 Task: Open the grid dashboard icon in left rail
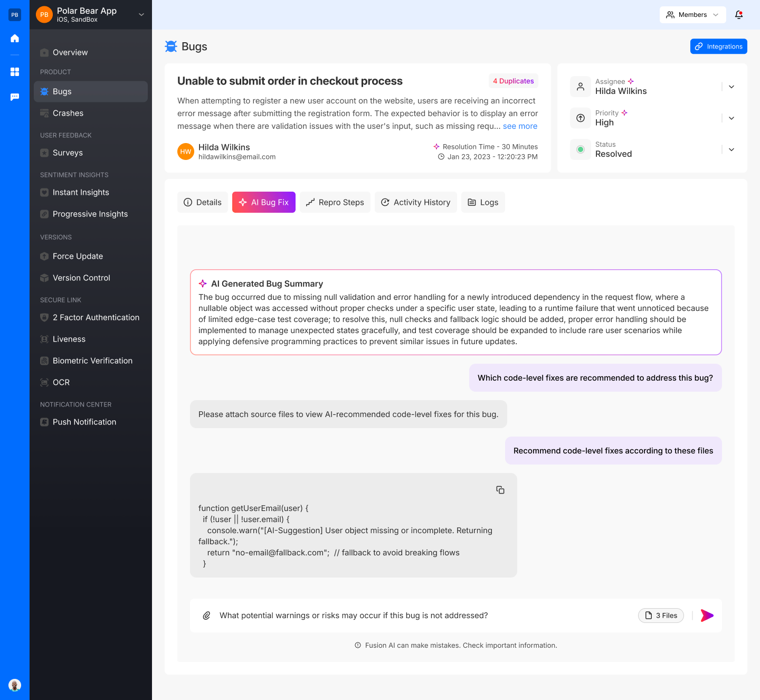click(15, 72)
